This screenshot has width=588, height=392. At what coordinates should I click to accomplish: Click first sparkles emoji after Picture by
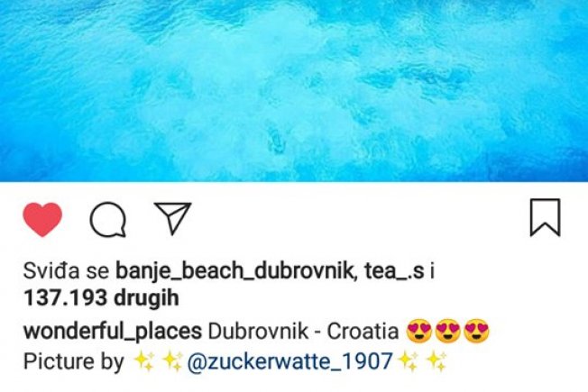coord(144,361)
